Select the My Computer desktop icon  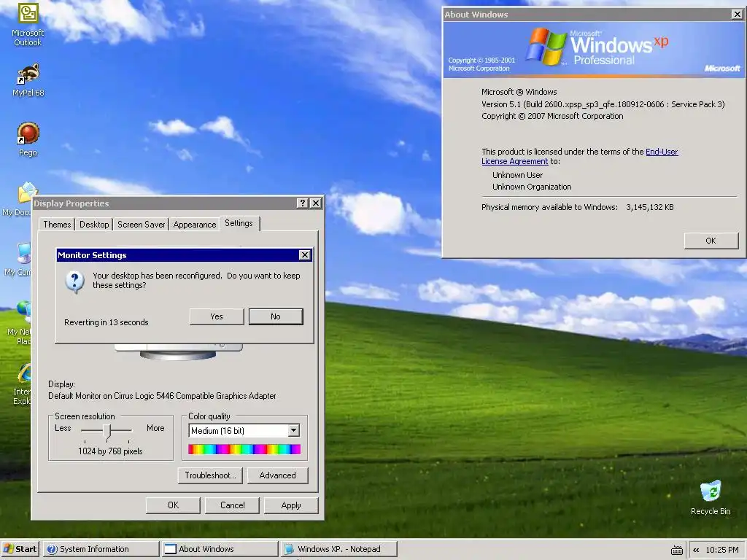pyautogui.click(x=19, y=259)
